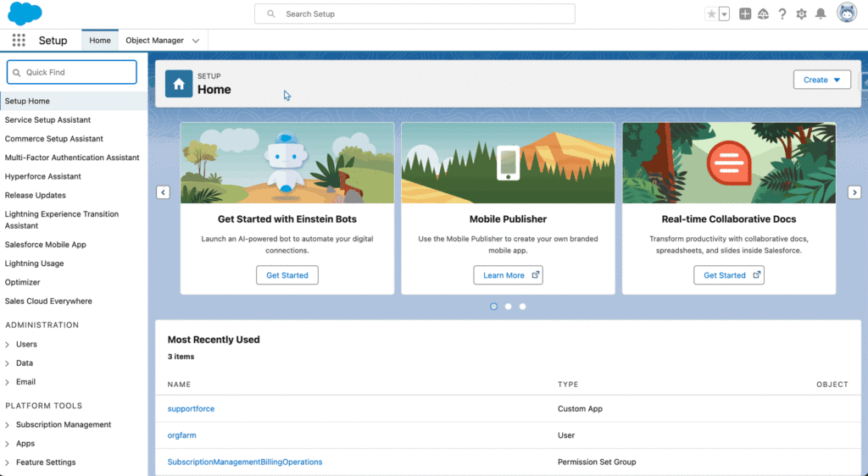This screenshot has width=868, height=476.
Task: Go to previous carousel slide
Action: click(x=163, y=192)
